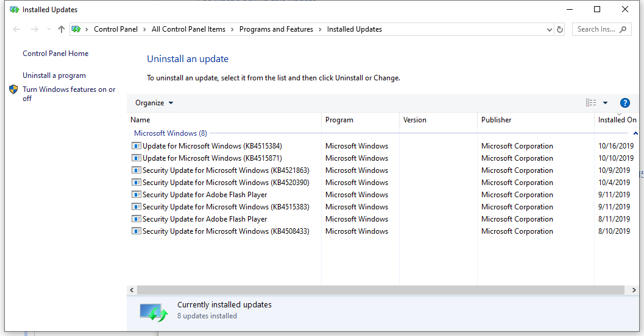Sort by the Installed On column header
644x336 pixels.
617,120
